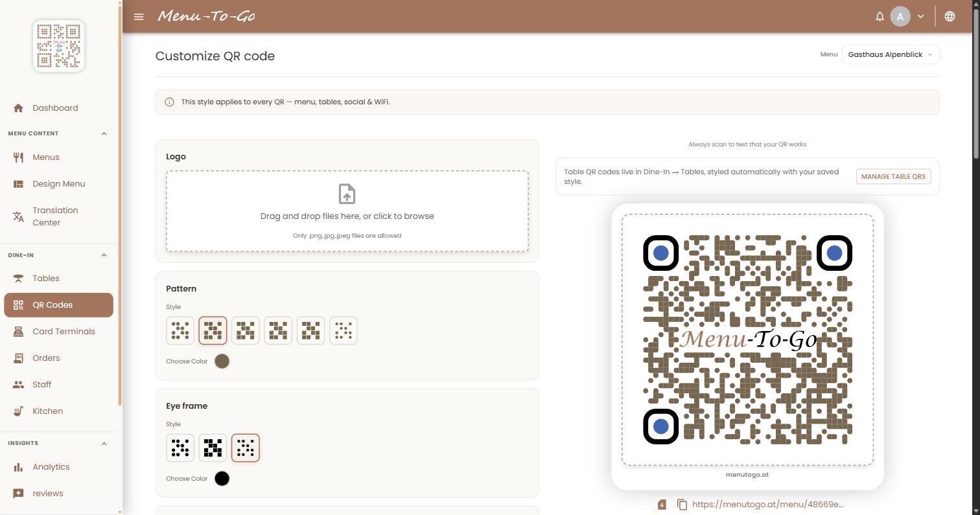Click the Menus fork-knife icon

tap(18, 157)
